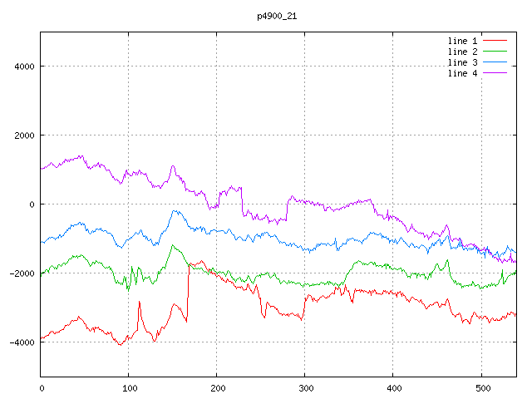
Task: Click the x-axis label 300
Action: [306, 388]
